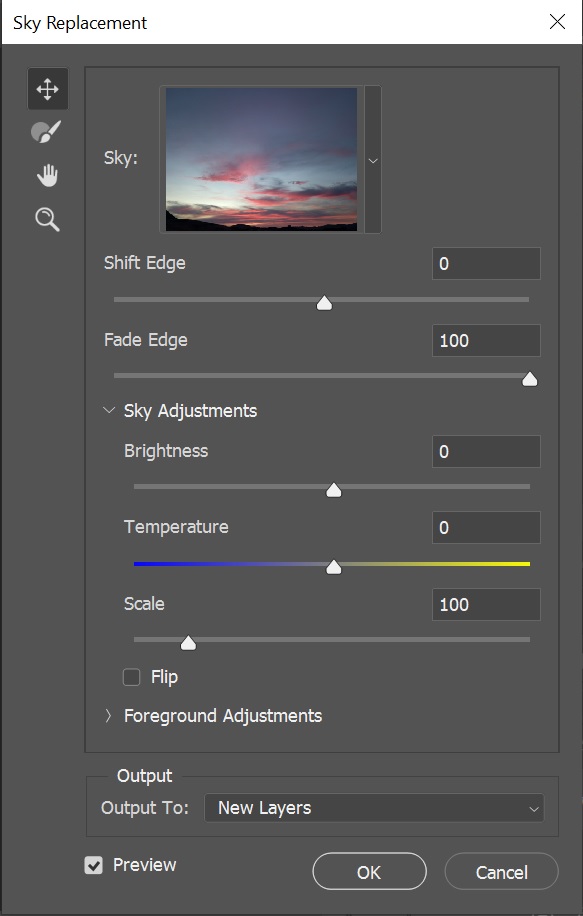Open the Sky preset dropdown arrow
This screenshot has height=916, width=583.
click(x=373, y=160)
